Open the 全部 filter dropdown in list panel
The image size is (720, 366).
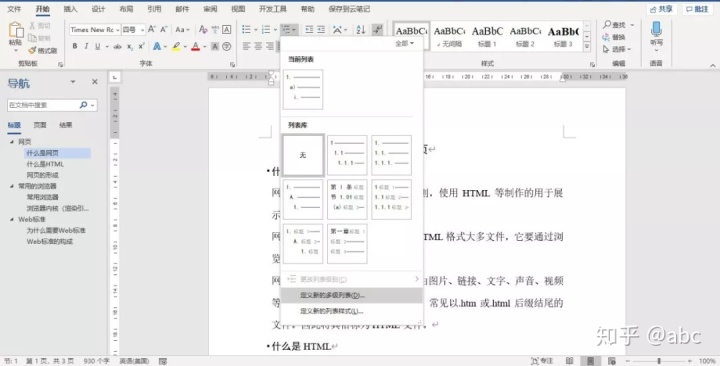(405, 43)
